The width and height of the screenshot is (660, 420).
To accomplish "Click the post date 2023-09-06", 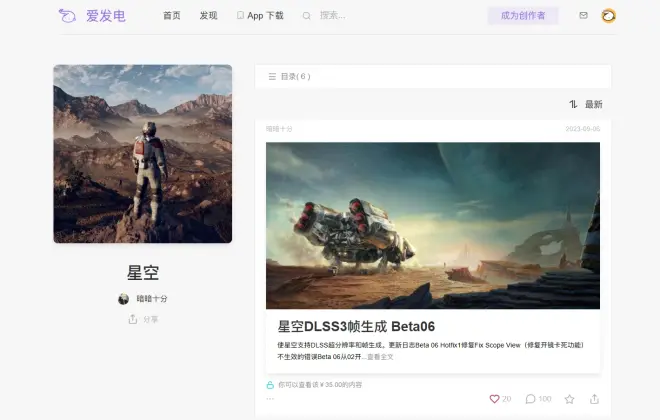I will click(x=583, y=129).
